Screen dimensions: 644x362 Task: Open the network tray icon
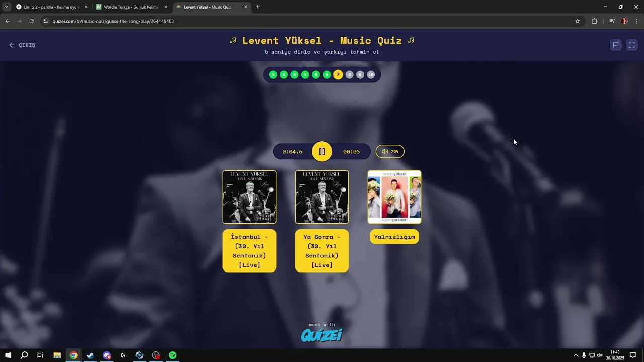(x=592, y=355)
